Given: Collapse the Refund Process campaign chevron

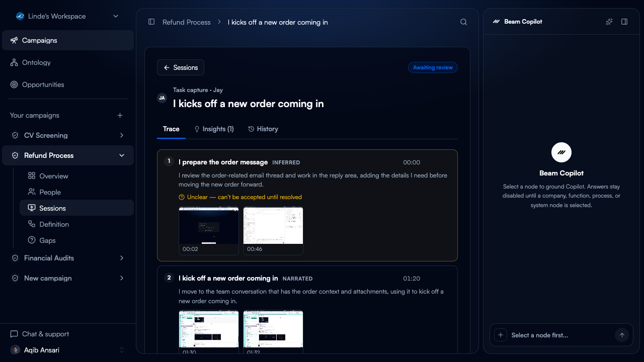Looking at the screenshot, I should [x=122, y=155].
